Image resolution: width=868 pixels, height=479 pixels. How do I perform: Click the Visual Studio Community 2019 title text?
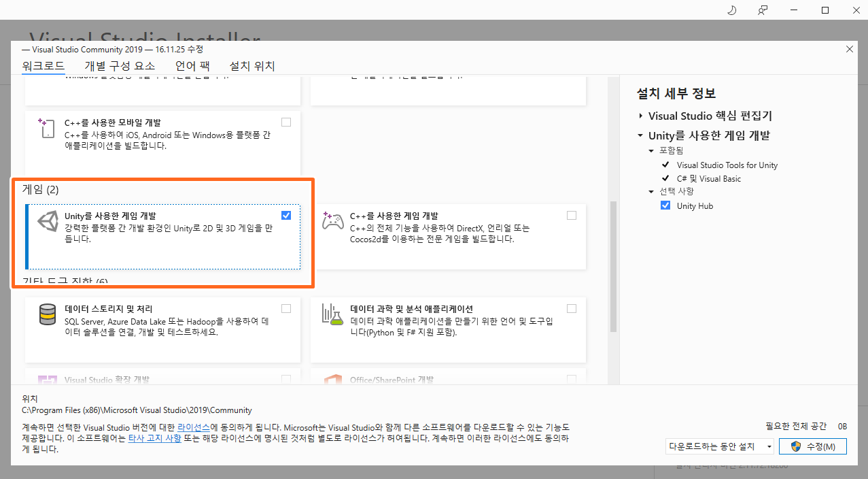(x=113, y=50)
